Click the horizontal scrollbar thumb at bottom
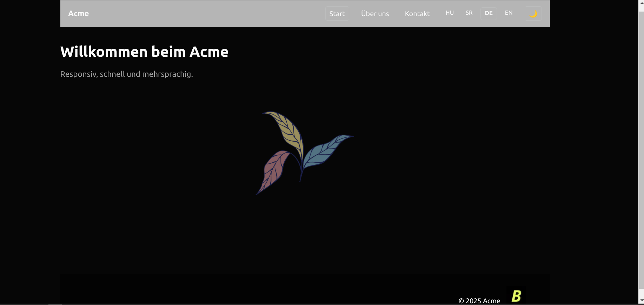Image resolution: width=644 pixels, height=305 pixels. coord(55,304)
